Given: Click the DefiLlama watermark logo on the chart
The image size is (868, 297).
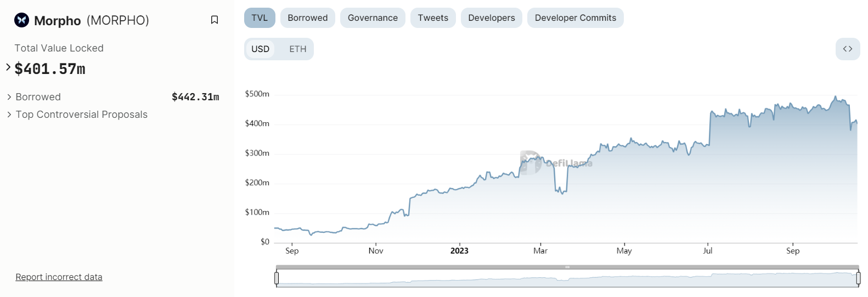Looking at the screenshot, I should (556, 163).
